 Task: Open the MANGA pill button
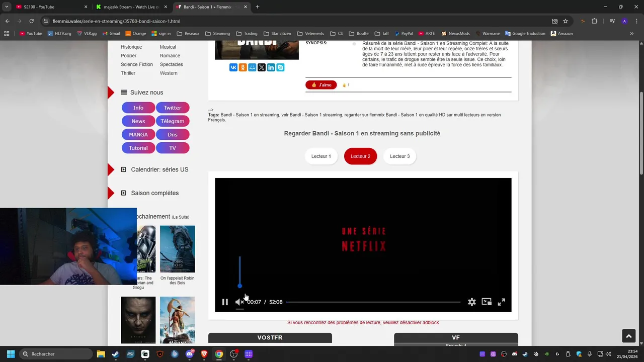click(138, 135)
